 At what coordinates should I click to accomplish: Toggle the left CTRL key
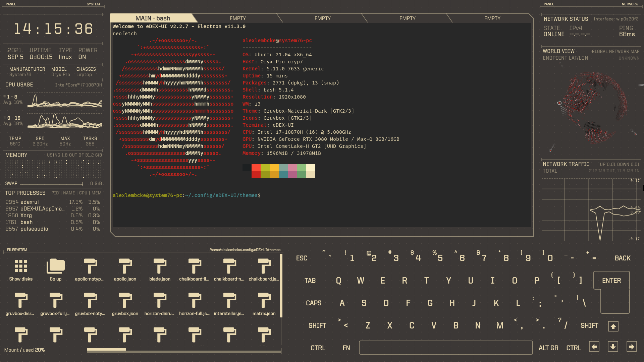(318, 348)
